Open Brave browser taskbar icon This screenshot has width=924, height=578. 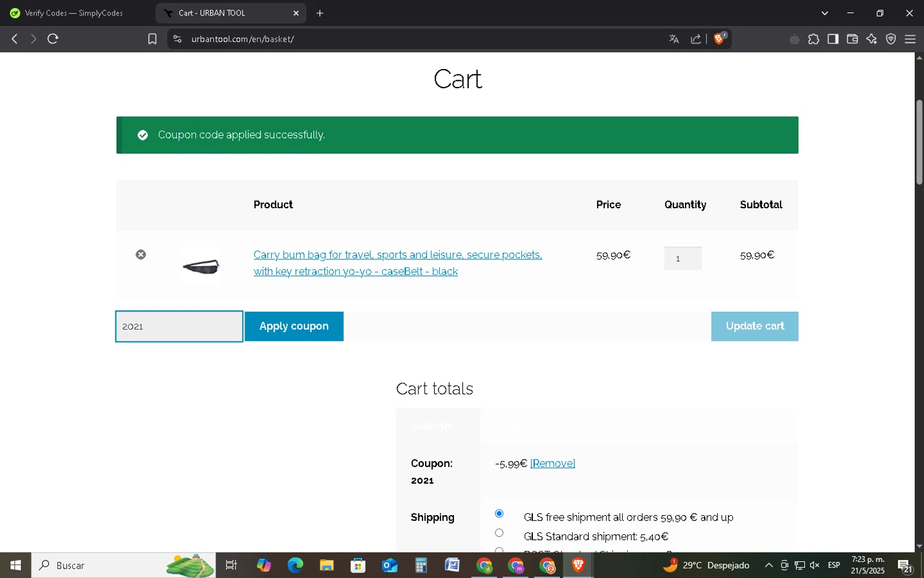[578, 565]
